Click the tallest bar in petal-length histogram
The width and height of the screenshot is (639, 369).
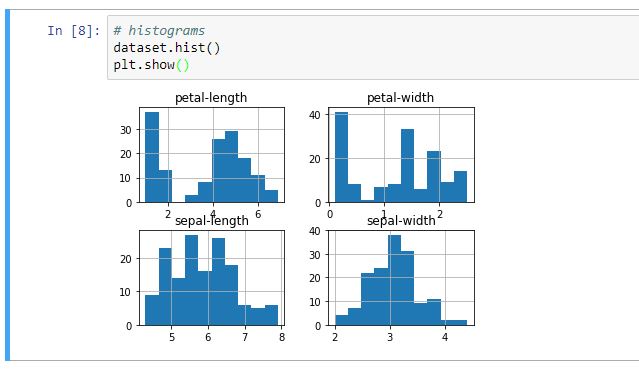pyautogui.click(x=152, y=157)
